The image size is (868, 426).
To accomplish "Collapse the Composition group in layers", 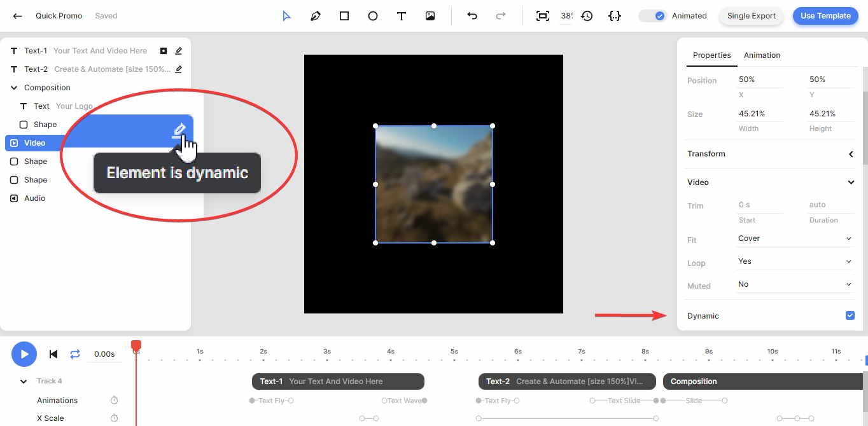I will 14,88.
